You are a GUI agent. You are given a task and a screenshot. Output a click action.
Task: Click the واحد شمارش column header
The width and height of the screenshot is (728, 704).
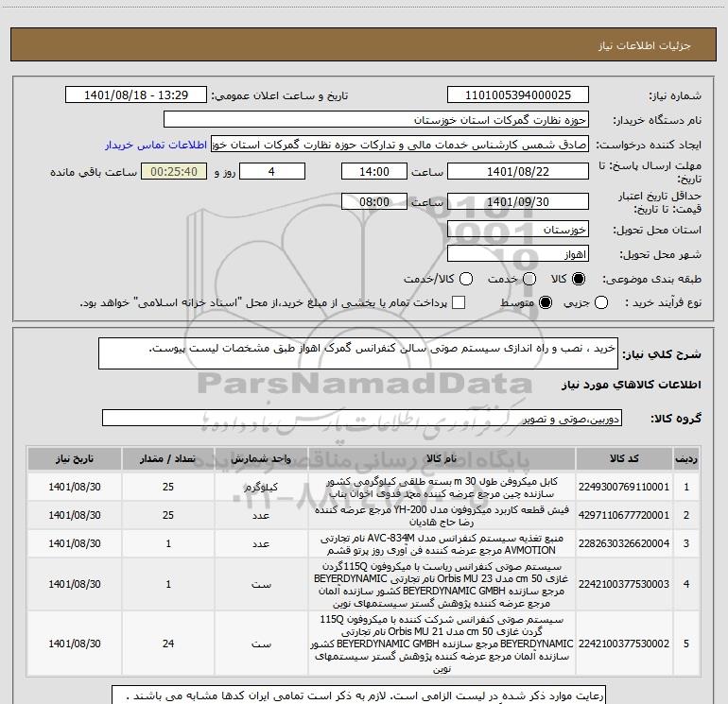click(x=261, y=458)
